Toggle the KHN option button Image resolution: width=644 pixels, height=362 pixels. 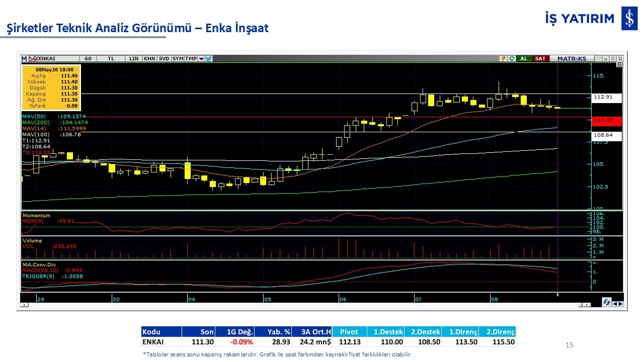click(x=149, y=58)
